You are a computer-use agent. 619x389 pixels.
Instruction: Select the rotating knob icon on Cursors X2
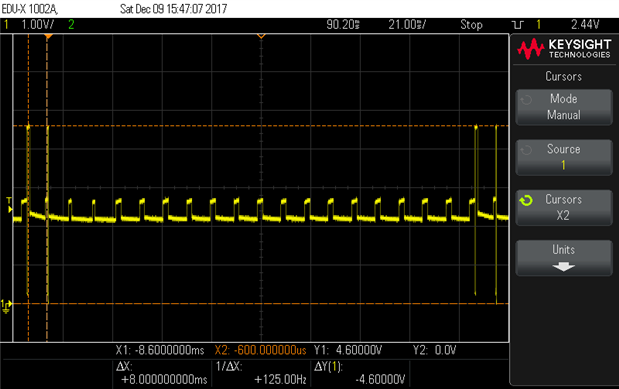coord(526,201)
